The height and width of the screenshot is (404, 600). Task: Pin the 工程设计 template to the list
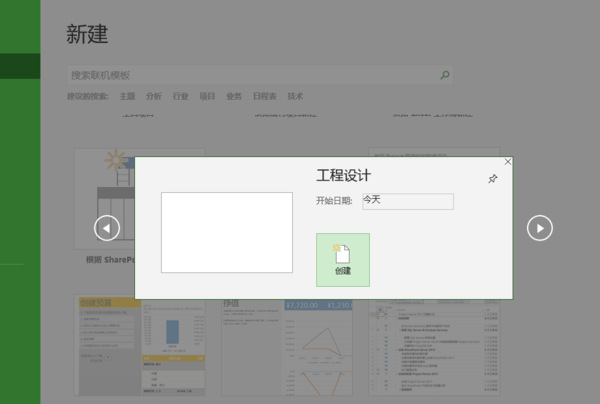tap(492, 179)
